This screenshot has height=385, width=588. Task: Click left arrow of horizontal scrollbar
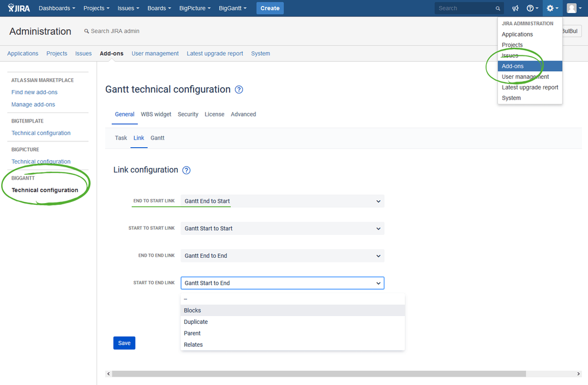[x=108, y=374]
